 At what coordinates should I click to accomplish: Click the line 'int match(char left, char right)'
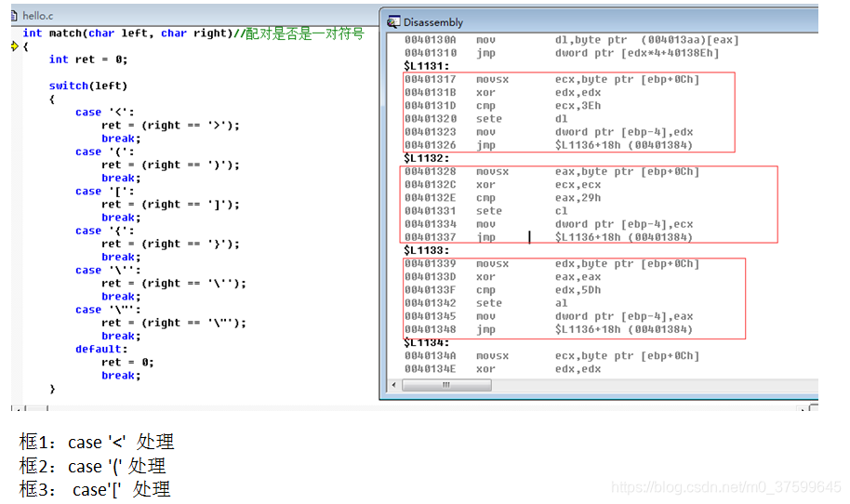click(x=127, y=33)
